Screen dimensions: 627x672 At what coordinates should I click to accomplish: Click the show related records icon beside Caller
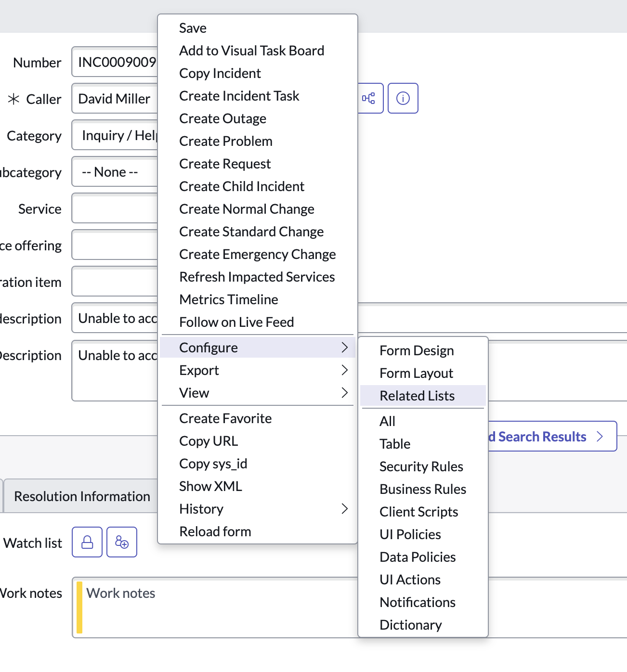[369, 98]
